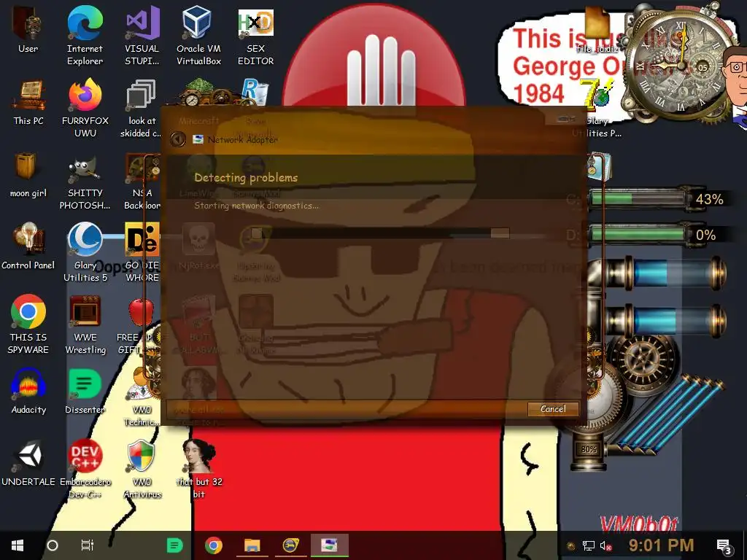Click the network diagnostics progress bar
The width and height of the screenshot is (747, 560).
pos(380,233)
